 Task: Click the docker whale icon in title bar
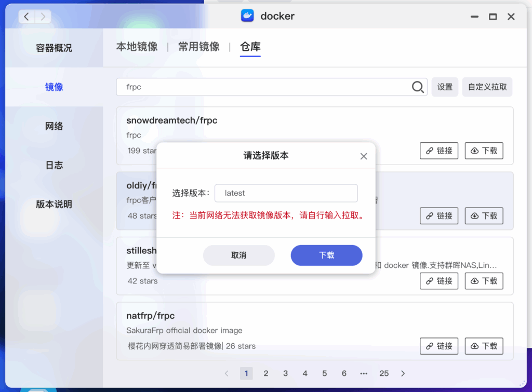[247, 16]
